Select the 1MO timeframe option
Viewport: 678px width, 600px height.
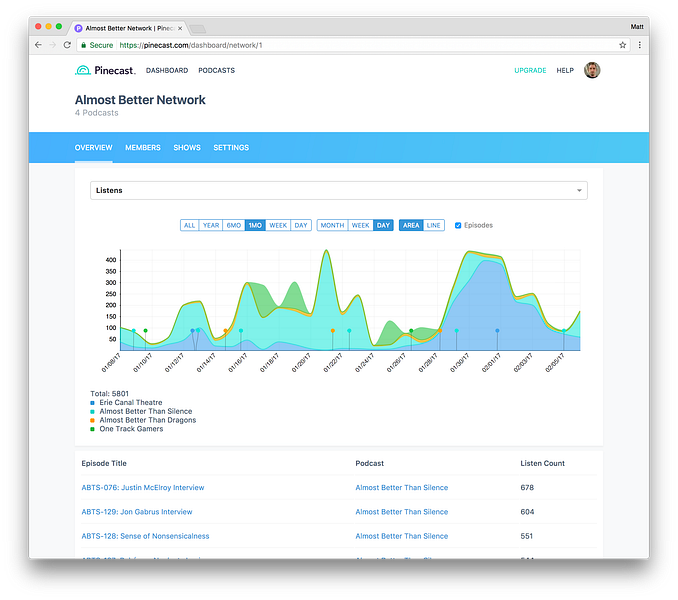coord(255,225)
